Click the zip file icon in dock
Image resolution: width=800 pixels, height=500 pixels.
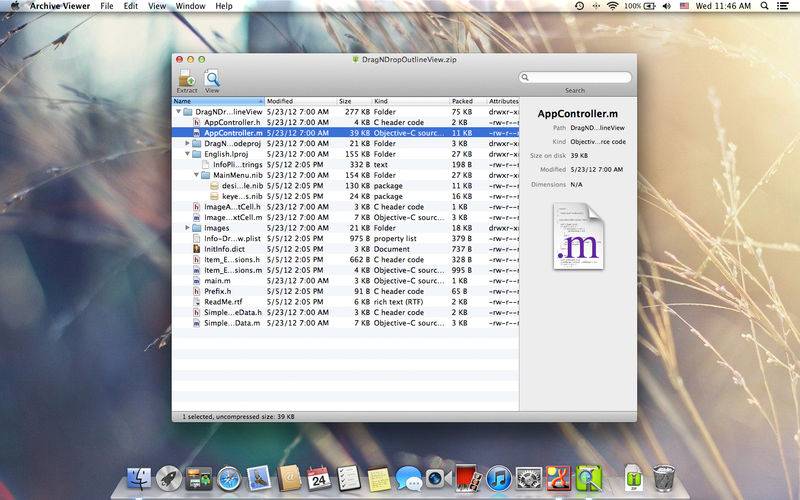click(x=633, y=478)
